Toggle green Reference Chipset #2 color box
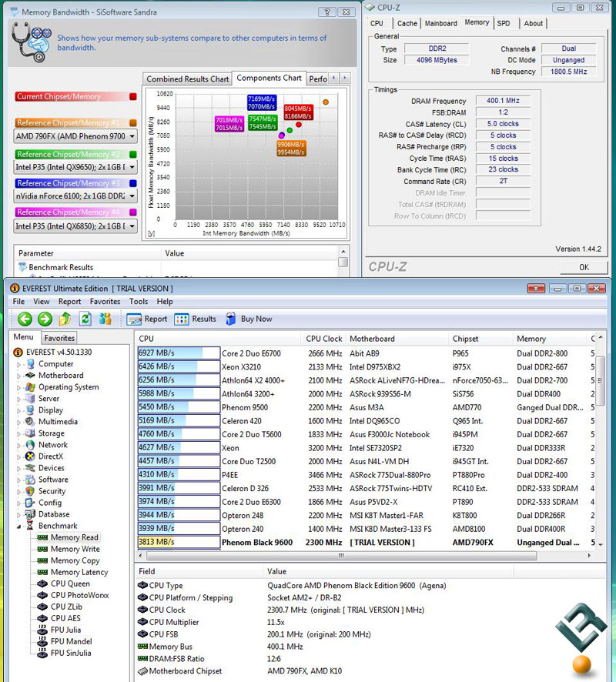This screenshot has height=682, width=616. [133, 155]
